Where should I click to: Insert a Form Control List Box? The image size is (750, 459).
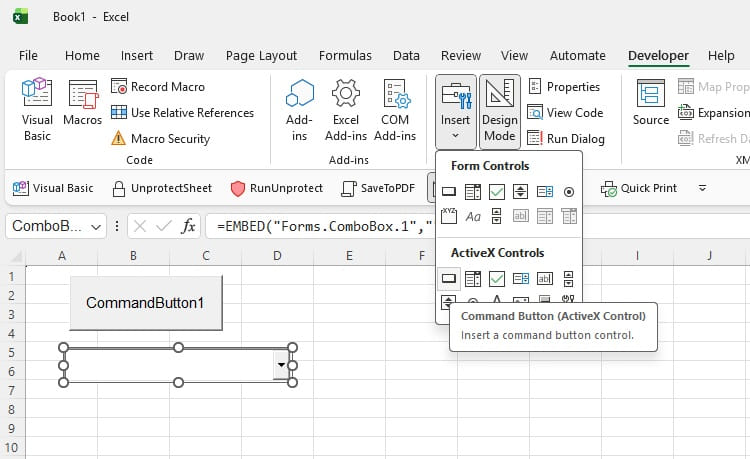click(544, 192)
